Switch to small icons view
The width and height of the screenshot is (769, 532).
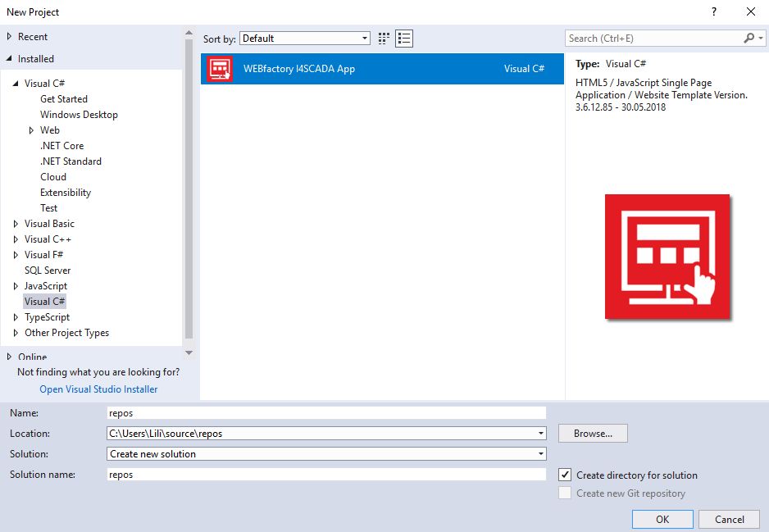384,39
